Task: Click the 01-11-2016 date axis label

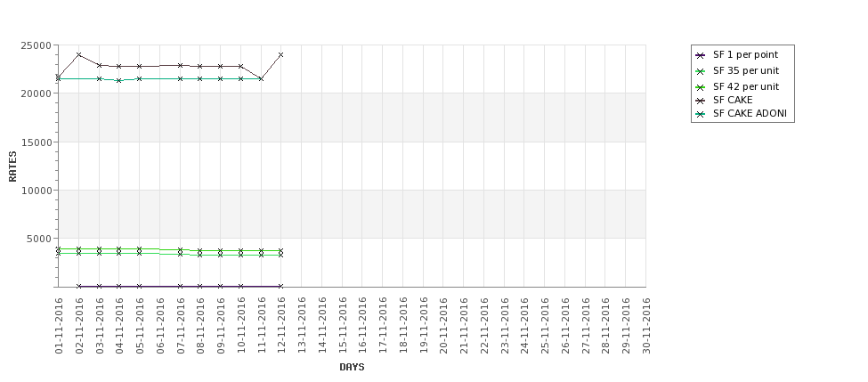Action: click(59, 326)
